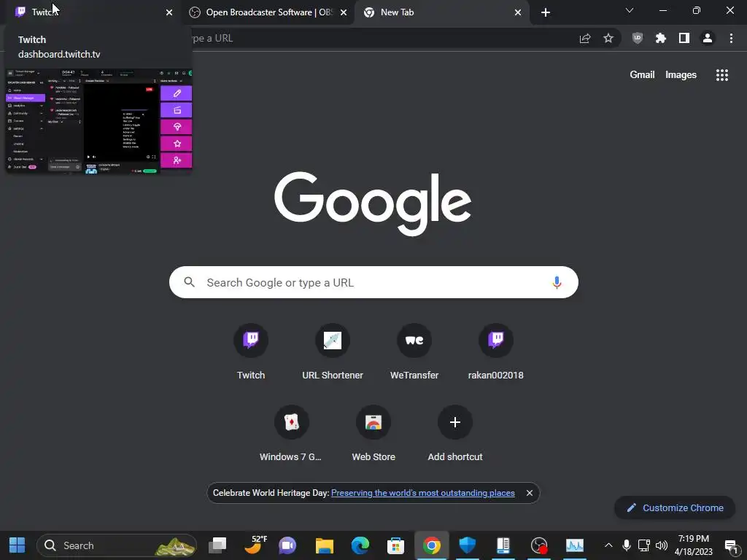Image resolution: width=747 pixels, height=560 pixels.
Task: Open the Chrome three-dot menu
Action: [731, 39]
